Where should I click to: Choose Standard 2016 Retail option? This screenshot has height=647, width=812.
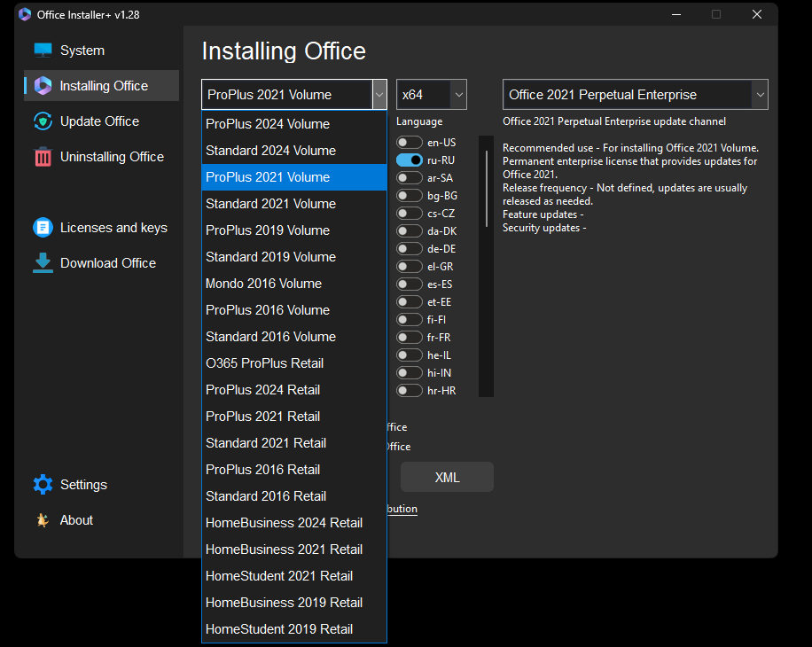294,496
